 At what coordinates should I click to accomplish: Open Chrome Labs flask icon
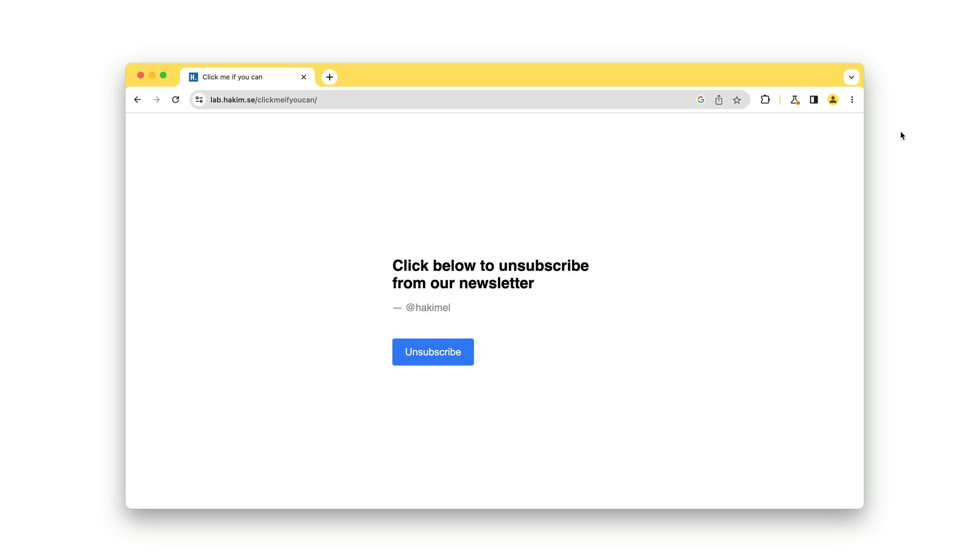[x=795, y=100]
